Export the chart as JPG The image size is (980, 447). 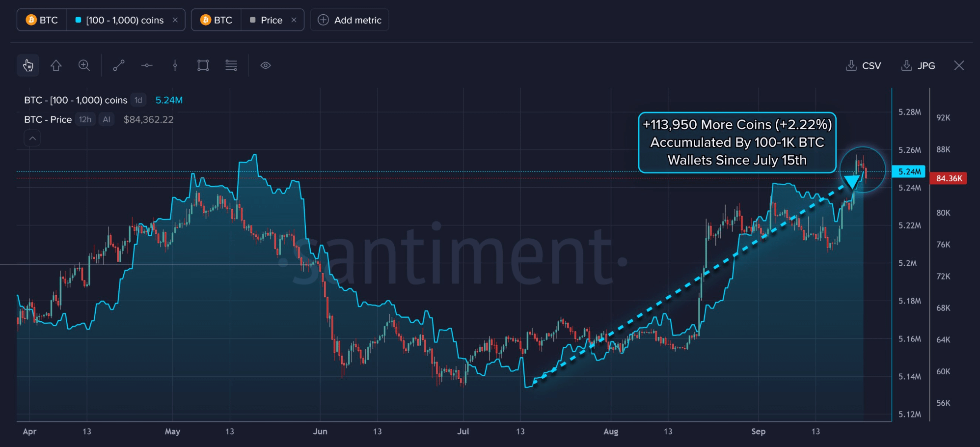(918, 65)
